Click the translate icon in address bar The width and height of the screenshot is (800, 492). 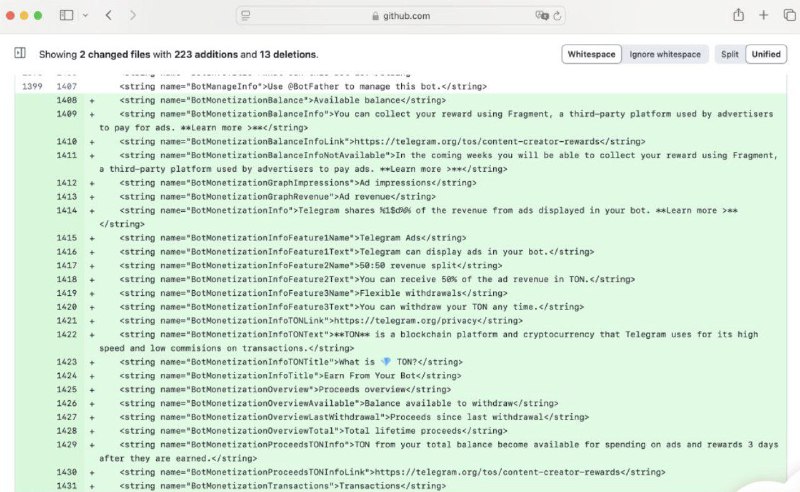tap(541, 15)
